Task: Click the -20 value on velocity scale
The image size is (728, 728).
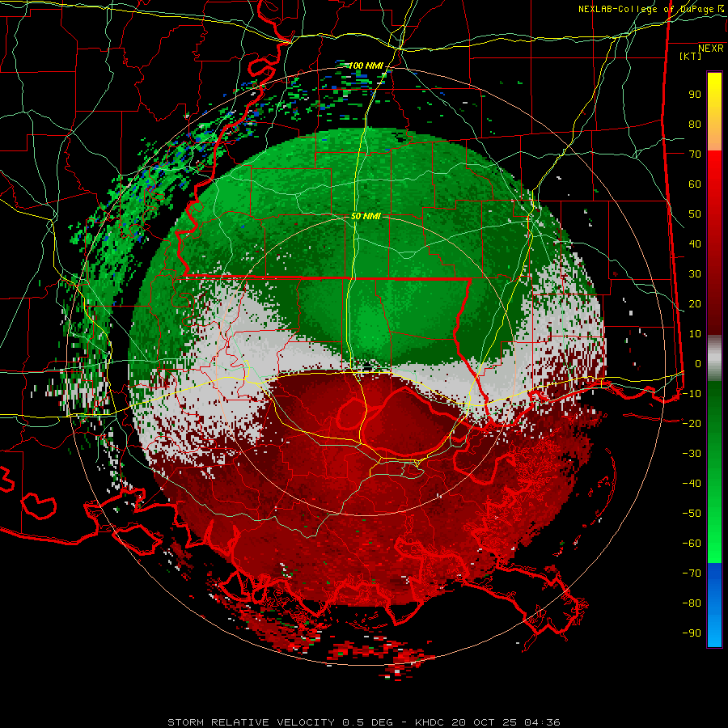Action: pyautogui.click(x=692, y=424)
